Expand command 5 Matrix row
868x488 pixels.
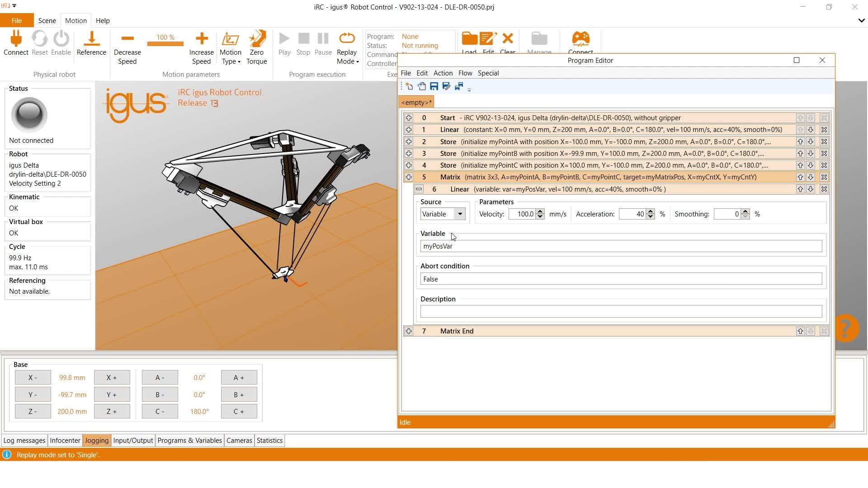(409, 177)
